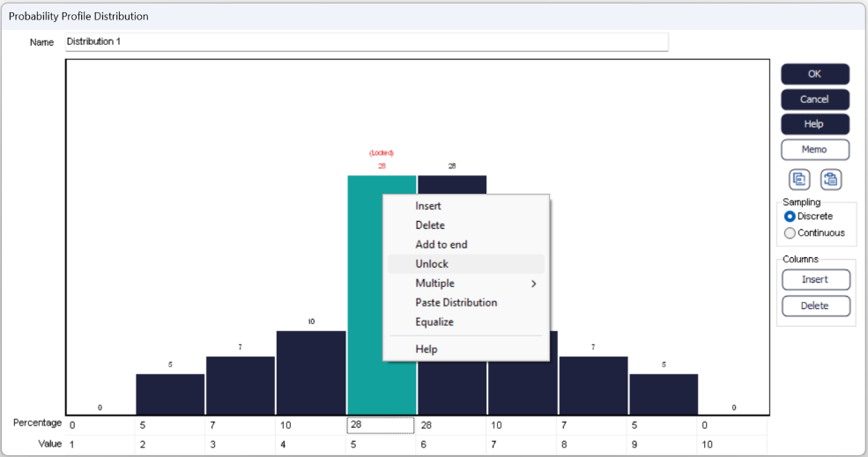868x457 pixels.
Task: Select Discrete sampling radio button
Action: (x=790, y=217)
